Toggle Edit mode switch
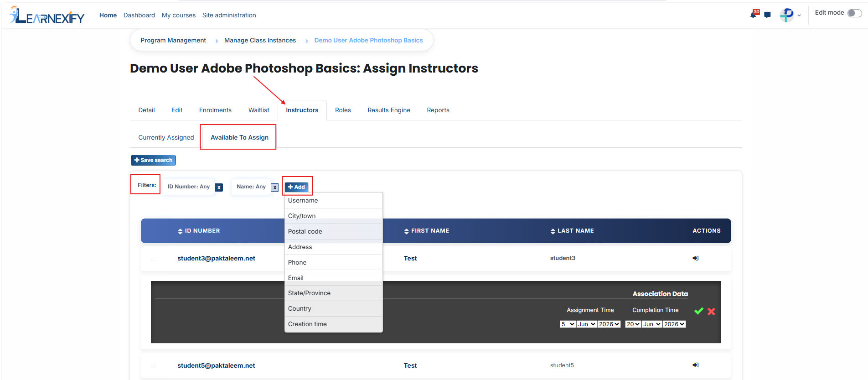 (855, 13)
